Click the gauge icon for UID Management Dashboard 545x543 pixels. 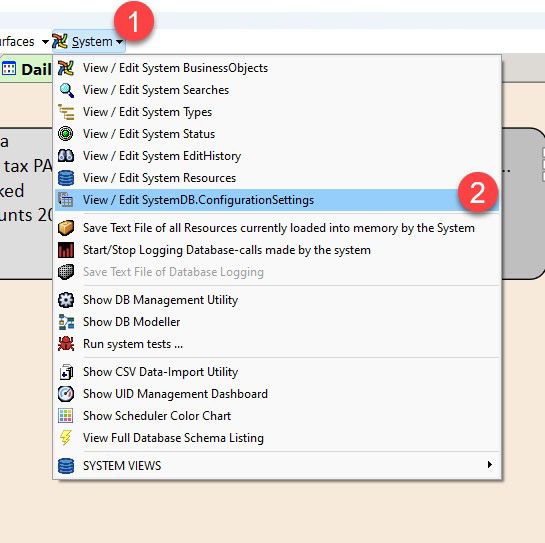coord(66,394)
